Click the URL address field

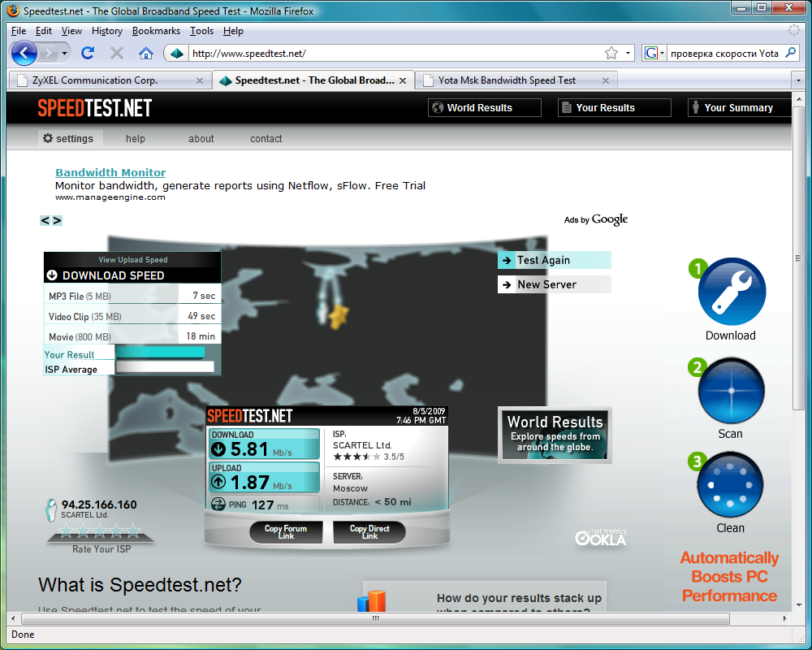(396, 53)
